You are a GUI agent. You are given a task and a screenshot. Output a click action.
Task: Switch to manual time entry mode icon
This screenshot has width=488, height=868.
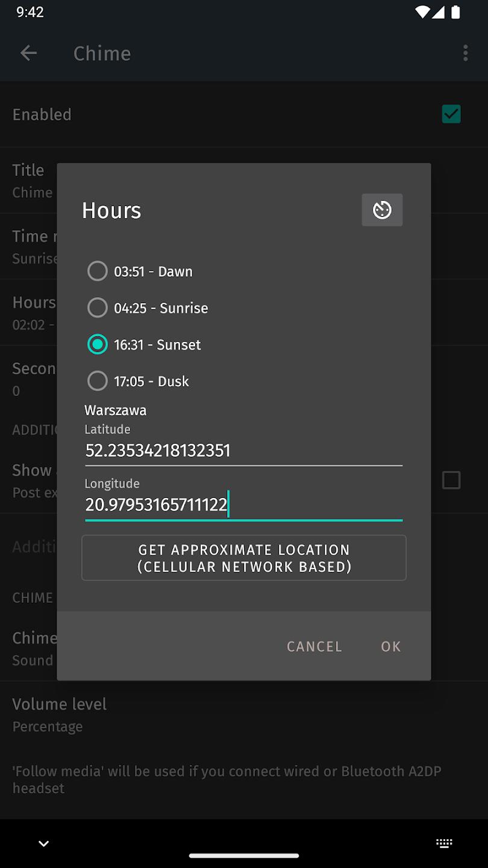[x=382, y=210]
